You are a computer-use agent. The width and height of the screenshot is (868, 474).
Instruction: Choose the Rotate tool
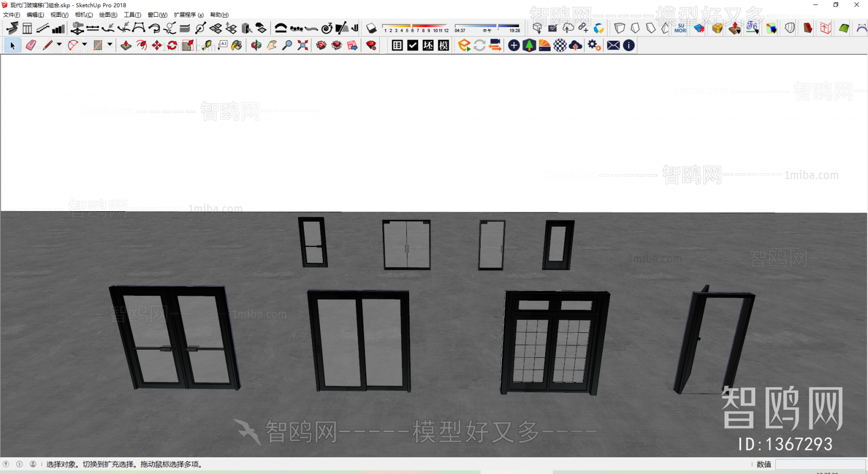tap(173, 46)
